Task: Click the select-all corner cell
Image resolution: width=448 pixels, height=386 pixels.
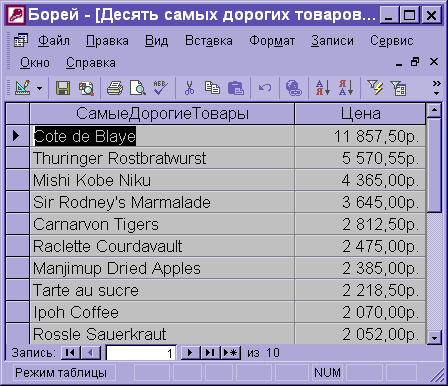Action: (18, 114)
